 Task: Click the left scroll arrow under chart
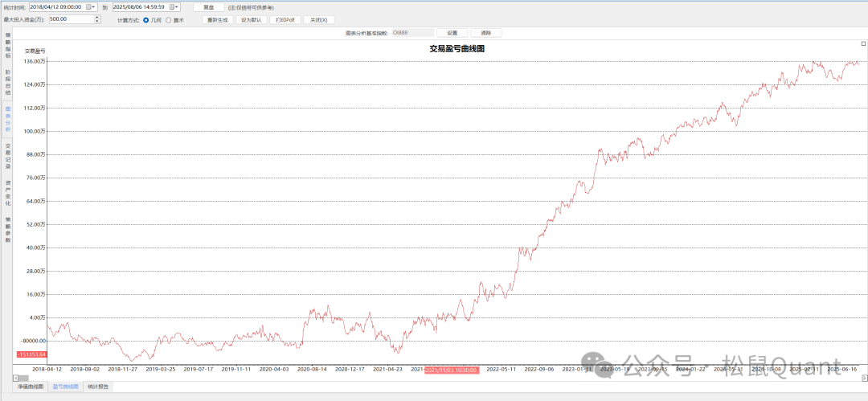click(x=14, y=378)
